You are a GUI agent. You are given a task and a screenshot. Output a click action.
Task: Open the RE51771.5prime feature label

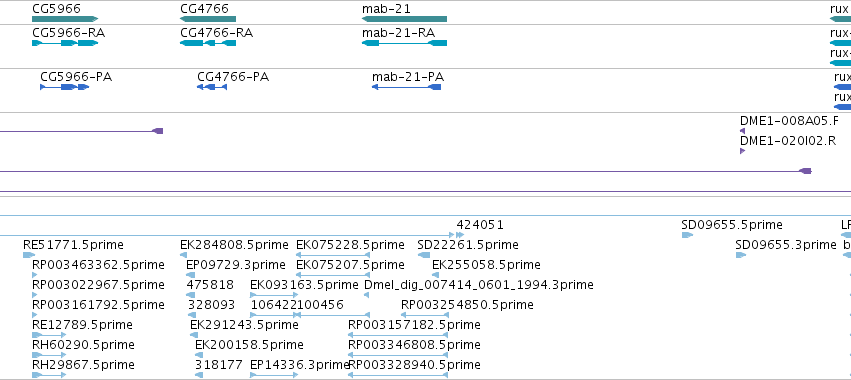tap(73, 245)
